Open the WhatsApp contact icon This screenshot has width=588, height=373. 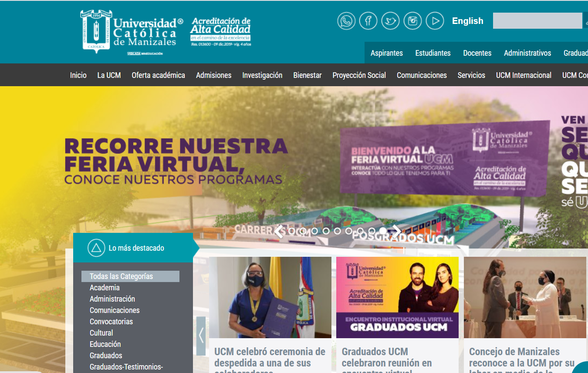point(346,21)
